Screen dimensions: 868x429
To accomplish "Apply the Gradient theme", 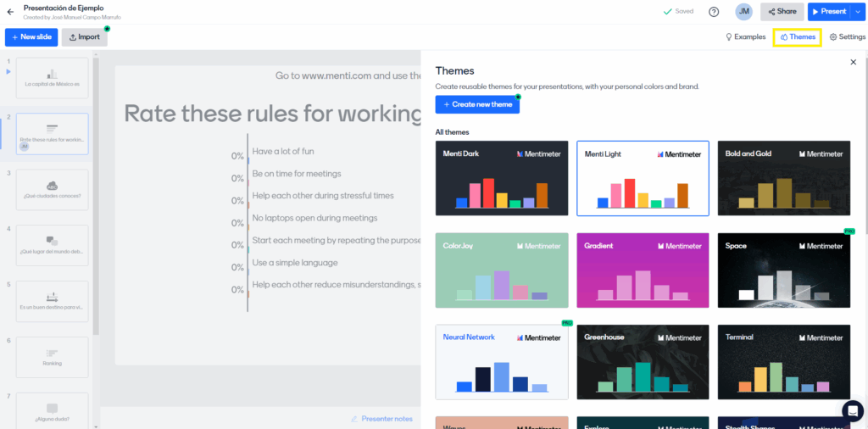I will (x=643, y=270).
